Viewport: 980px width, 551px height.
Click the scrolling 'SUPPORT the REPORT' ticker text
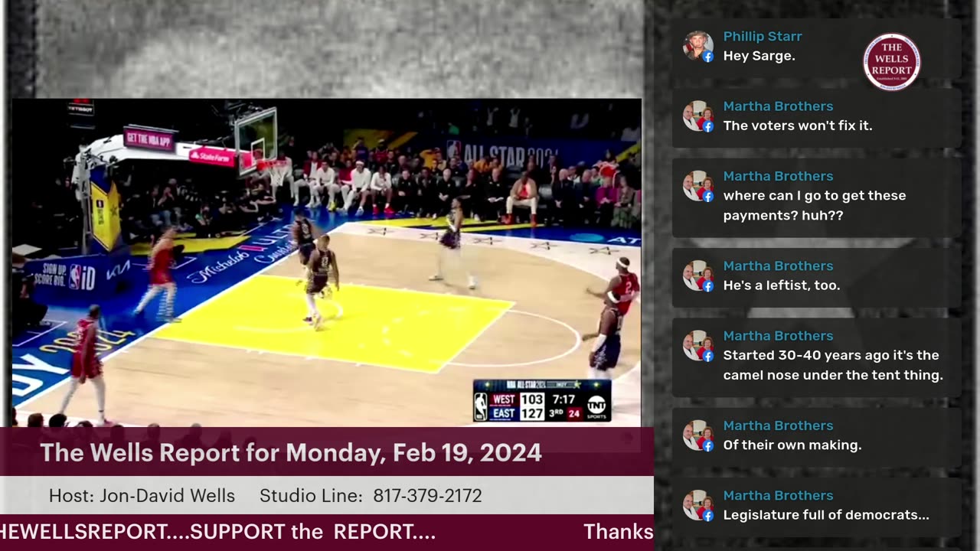tap(313, 531)
